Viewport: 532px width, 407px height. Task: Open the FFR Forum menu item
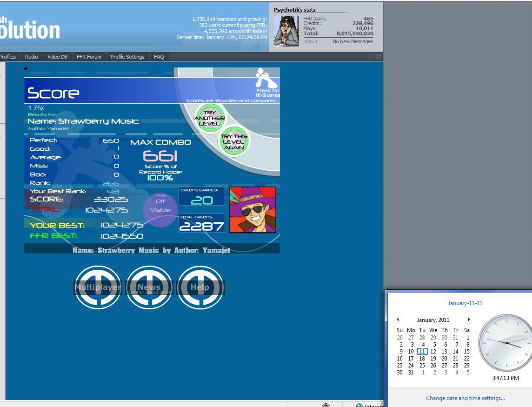point(89,57)
